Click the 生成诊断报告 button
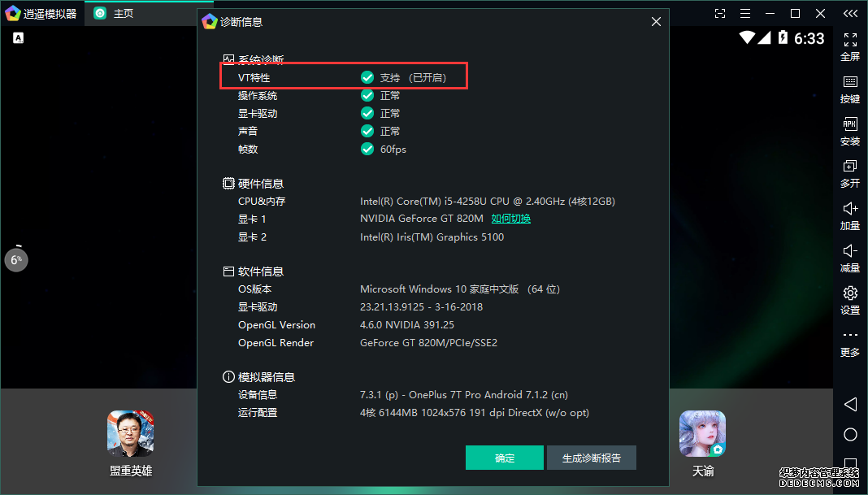Screen dimensions: 868x495 pyautogui.click(x=591, y=458)
